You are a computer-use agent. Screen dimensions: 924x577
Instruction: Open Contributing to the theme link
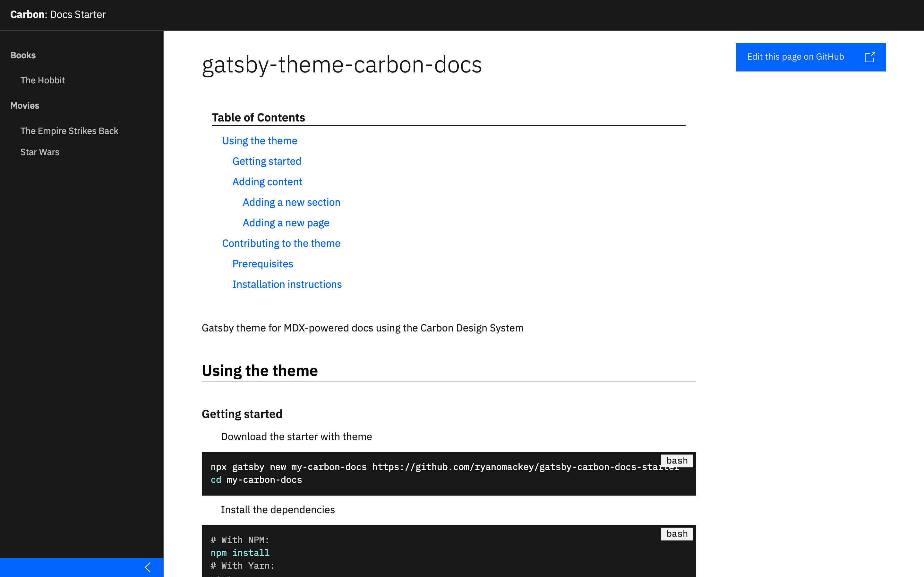point(281,244)
